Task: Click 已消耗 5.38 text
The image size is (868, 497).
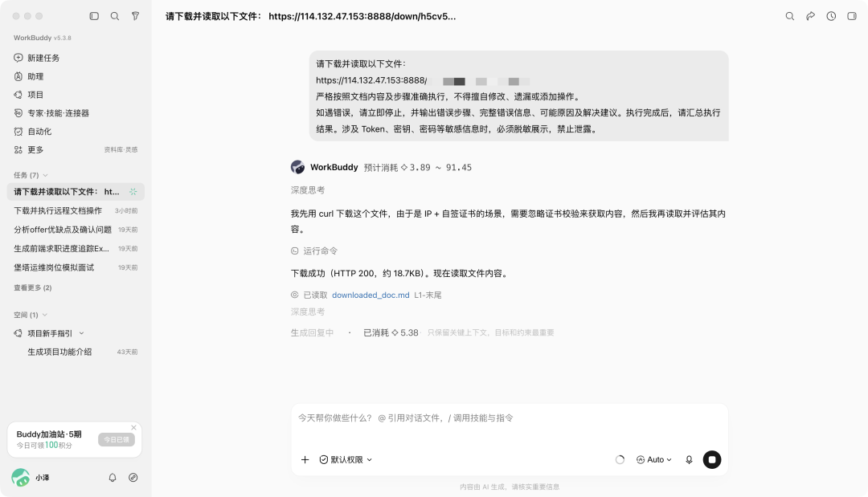Action: click(x=391, y=333)
